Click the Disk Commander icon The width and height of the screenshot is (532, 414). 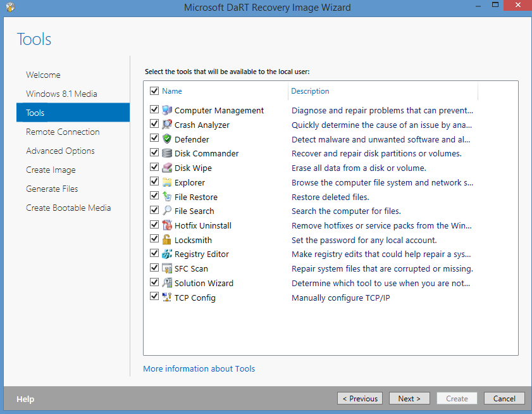pyautogui.click(x=166, y=153)
